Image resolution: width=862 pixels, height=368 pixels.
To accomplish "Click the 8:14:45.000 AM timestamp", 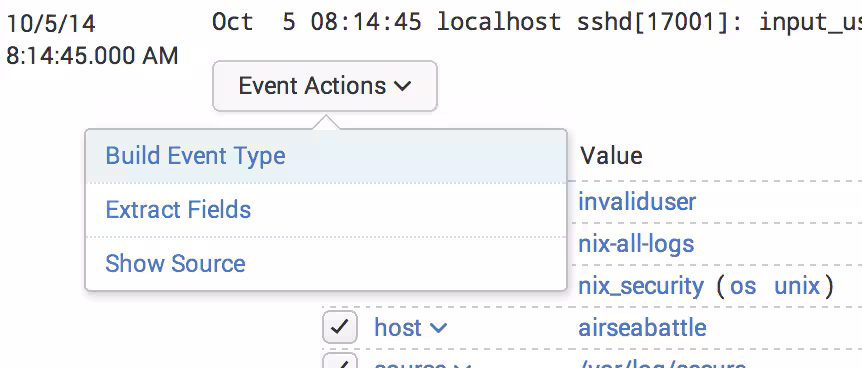I will click(92, 56).
